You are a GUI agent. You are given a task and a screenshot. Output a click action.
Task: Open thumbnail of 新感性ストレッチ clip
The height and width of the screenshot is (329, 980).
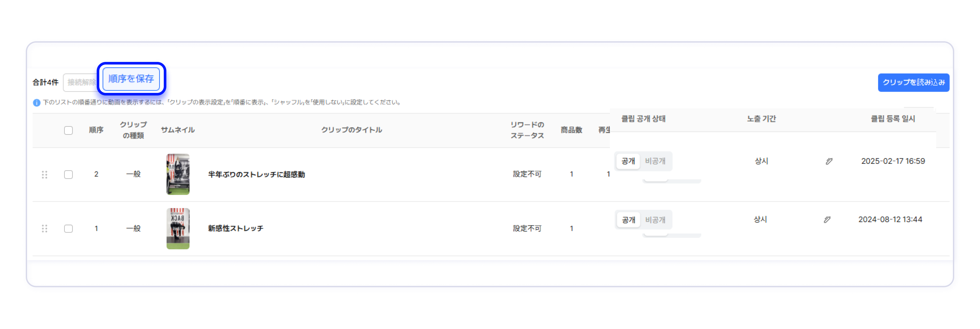[x=178, y=228]
